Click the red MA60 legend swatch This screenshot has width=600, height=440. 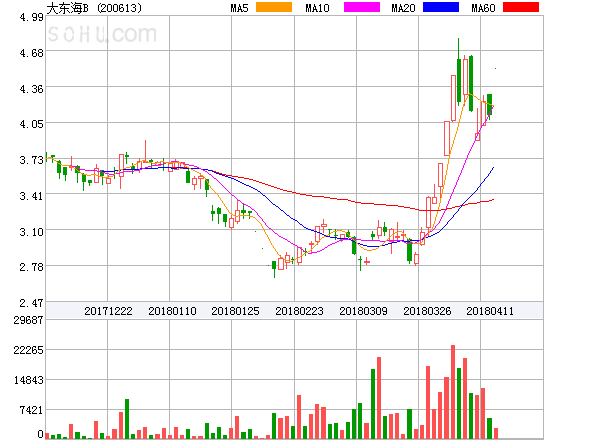coord(521,7)
